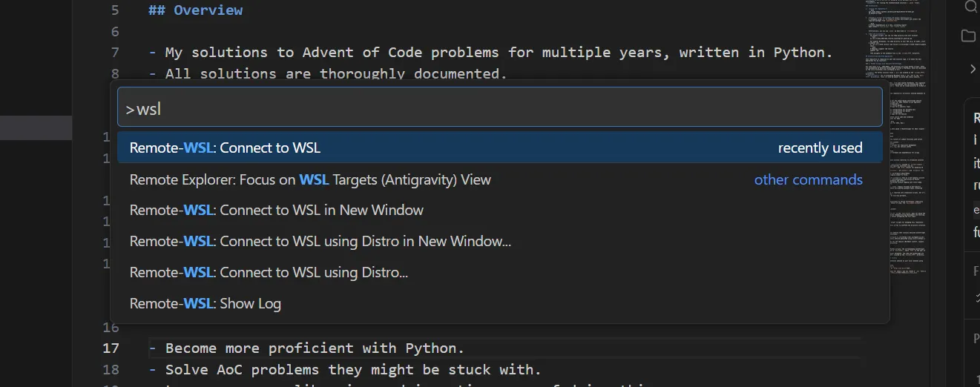The width and height of the screenshot is (980, 387).
Task: Focus the command palette input showing ">wsl"
Action: [499, 109]
